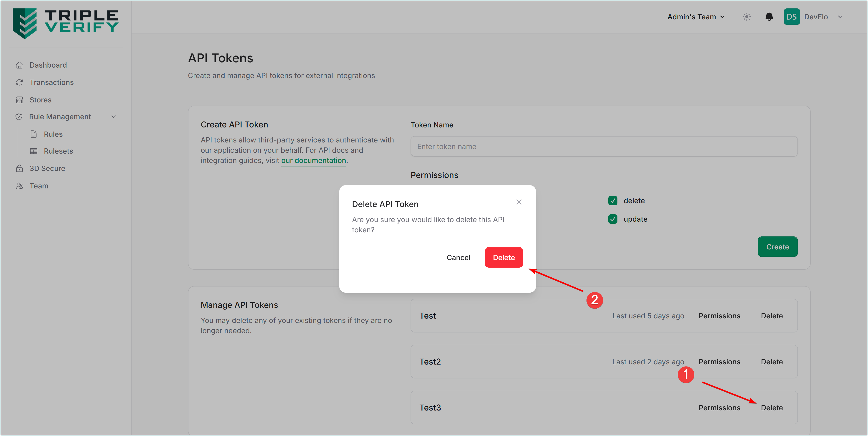Click the Stores shop icon
The height and width of the screenshot is (436, 868).
[x=19, y=100]
